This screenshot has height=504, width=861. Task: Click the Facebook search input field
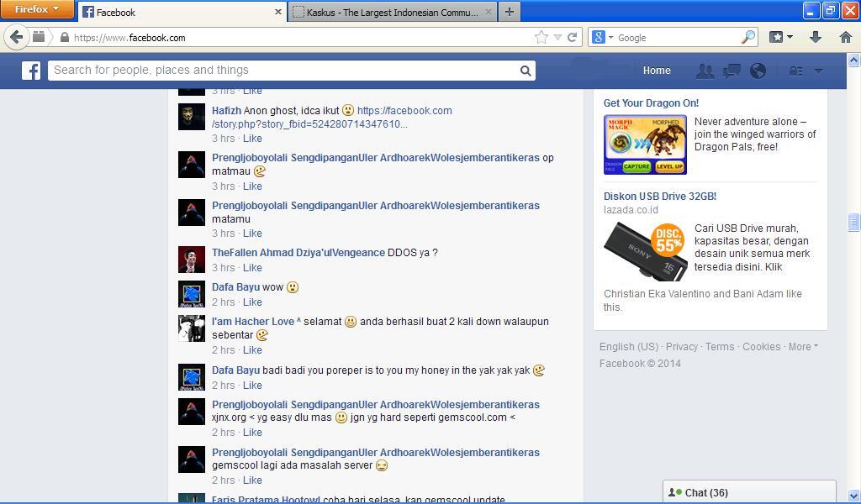[x=283, y=71]
